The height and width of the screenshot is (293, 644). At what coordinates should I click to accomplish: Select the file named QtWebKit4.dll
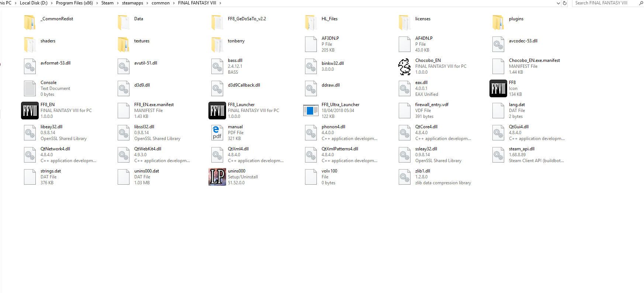(x=148, y=149)
